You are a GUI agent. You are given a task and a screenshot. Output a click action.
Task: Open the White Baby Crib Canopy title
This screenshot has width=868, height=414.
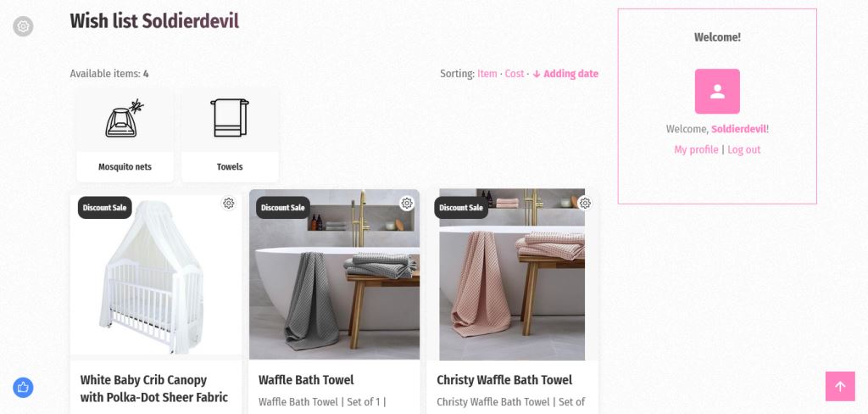pos(154,389)
